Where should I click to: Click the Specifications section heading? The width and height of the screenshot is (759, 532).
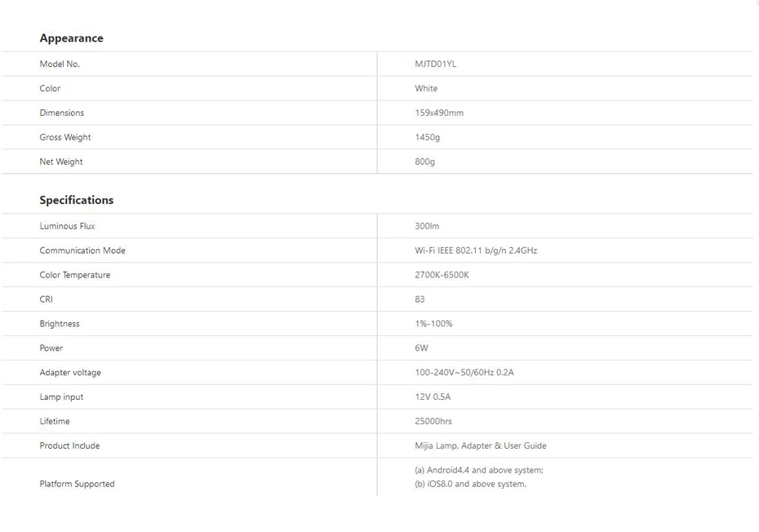[x=77, y=200]
